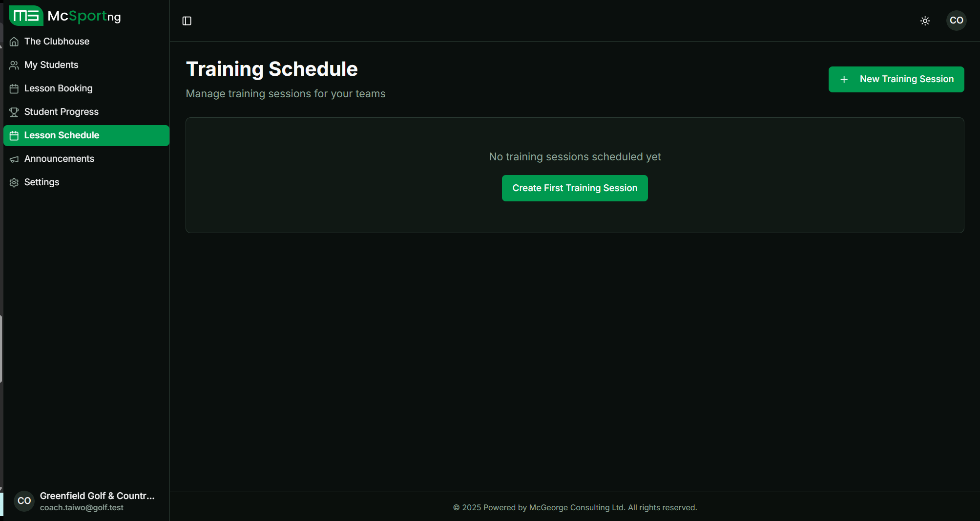Screen dimensions: 980x521
Task: Open the CO avatar menu in top bar
Action: tap(957, 21)
